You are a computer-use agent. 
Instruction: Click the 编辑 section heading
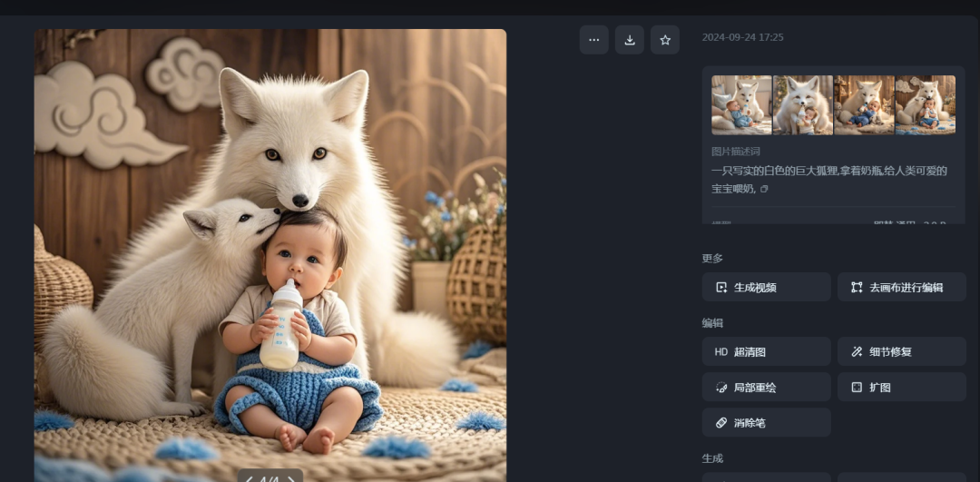712,323
